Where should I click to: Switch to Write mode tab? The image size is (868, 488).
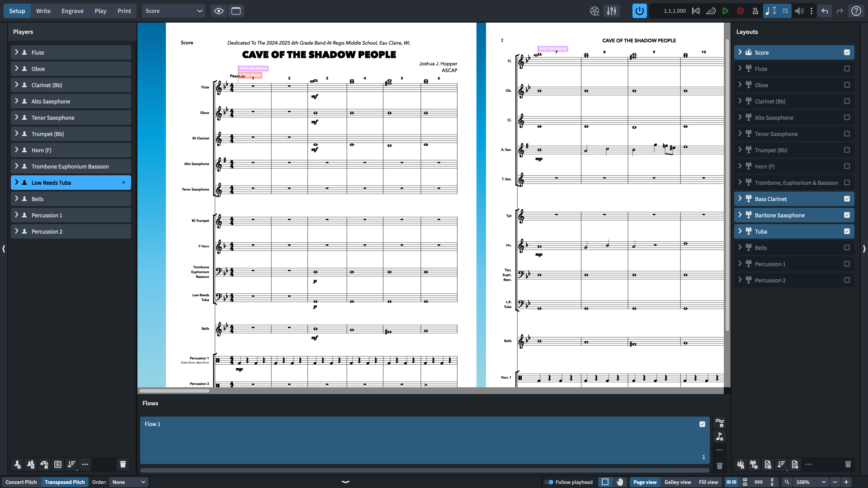tap(43, 11)
